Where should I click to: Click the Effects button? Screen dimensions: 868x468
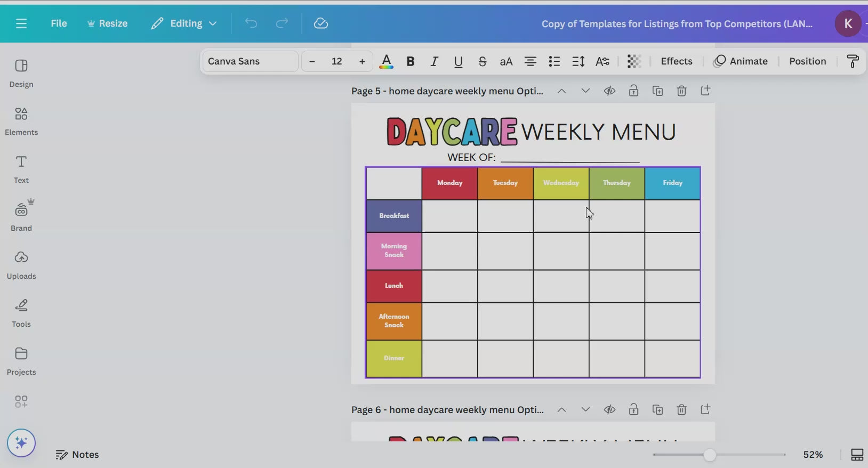coord(676,61)
